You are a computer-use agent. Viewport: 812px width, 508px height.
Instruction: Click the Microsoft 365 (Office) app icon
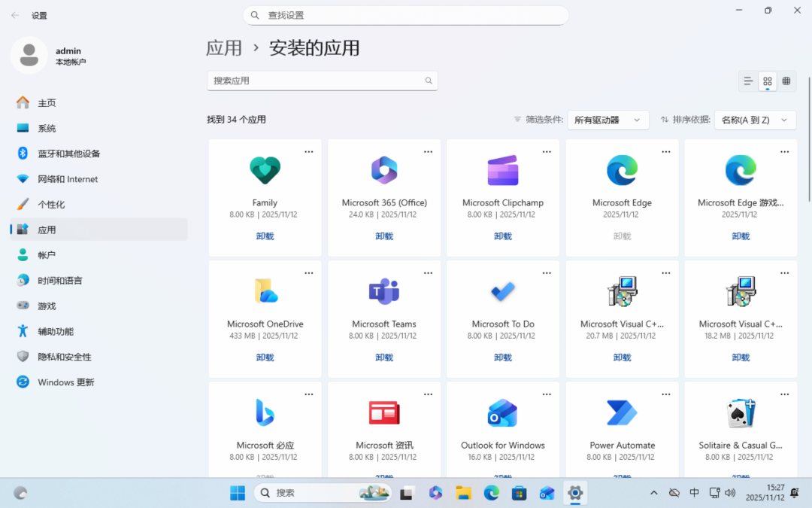coord(383,170)
